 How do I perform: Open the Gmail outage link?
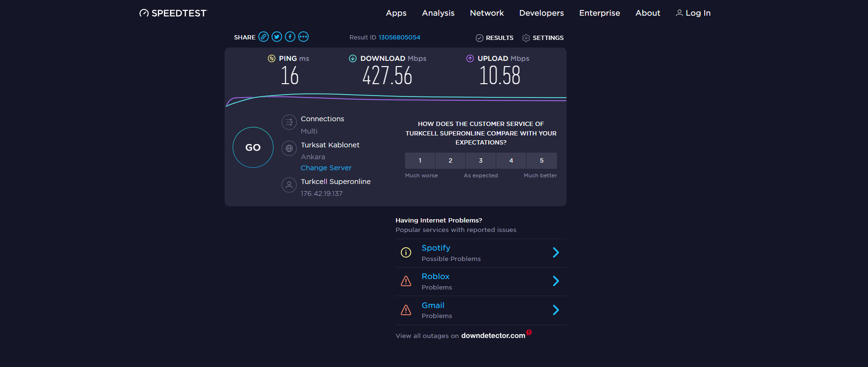(433, 305)
